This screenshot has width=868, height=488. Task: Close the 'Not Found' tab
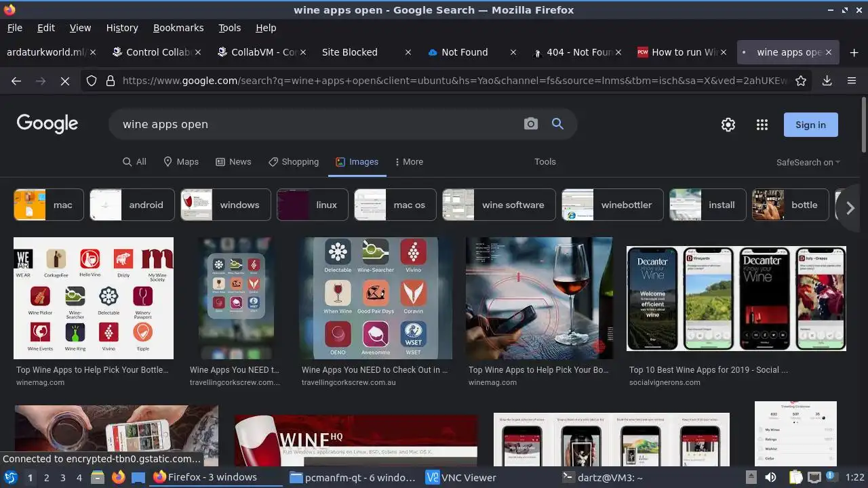(513, 52)
